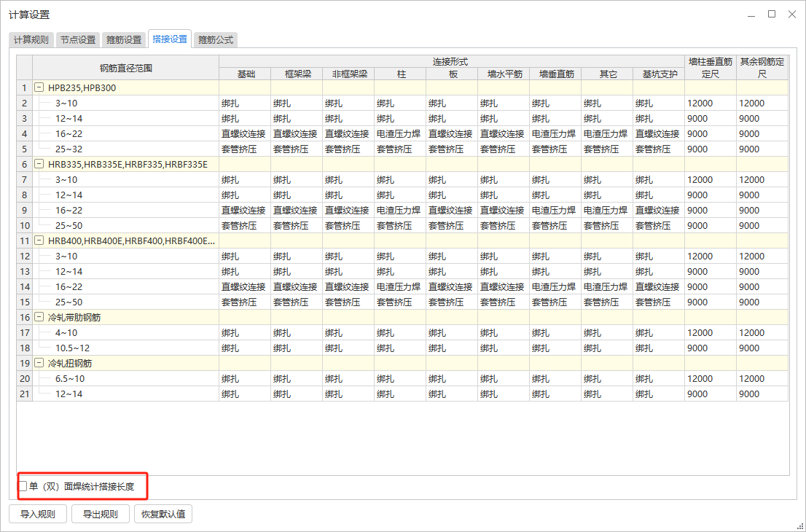Select row header number 11
This screenshot has height=532, width=806.
[x=25, y=240]
